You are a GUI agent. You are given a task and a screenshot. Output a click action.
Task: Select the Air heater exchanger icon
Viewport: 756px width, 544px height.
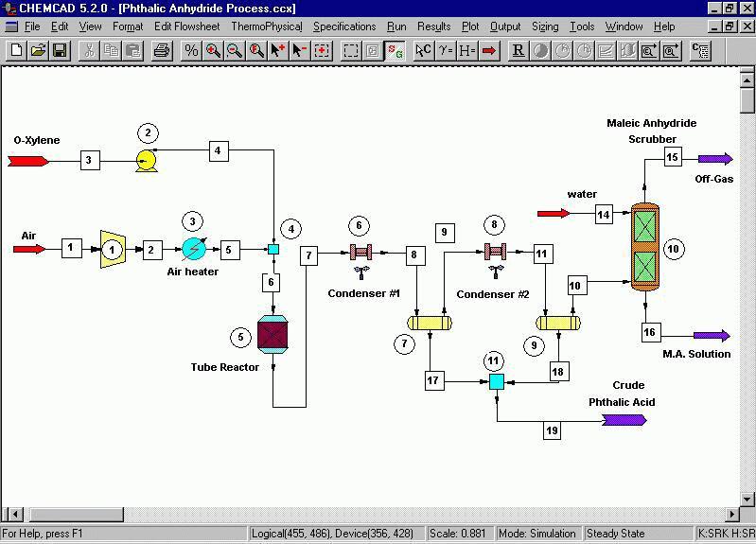click(194, 249)
